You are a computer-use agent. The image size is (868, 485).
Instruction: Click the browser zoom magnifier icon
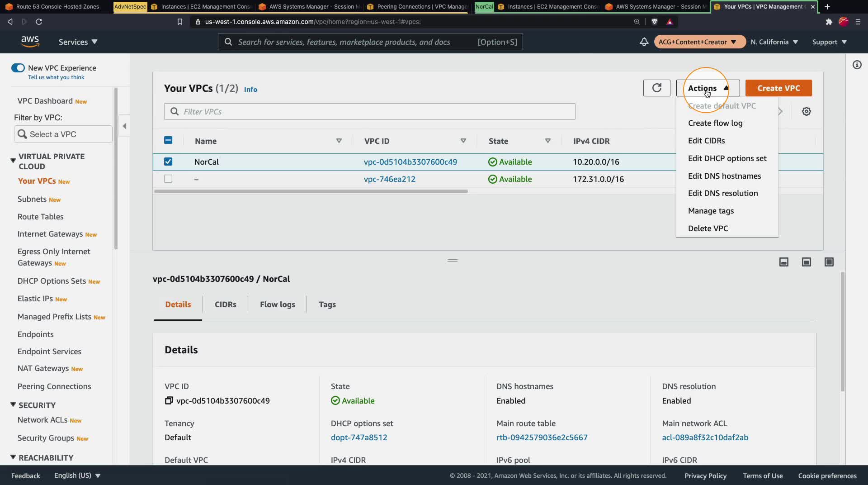[x=637, y=22]
